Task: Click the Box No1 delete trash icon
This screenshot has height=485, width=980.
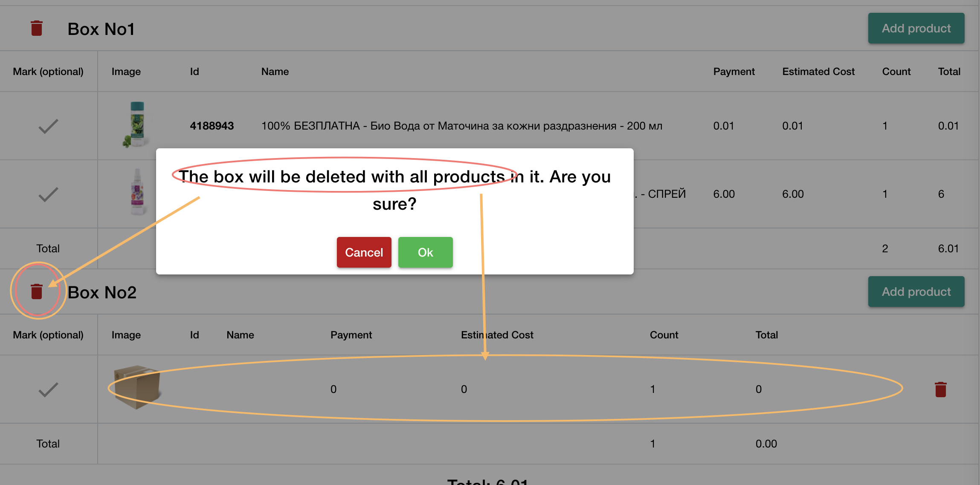Action: [x=37, y=29]
